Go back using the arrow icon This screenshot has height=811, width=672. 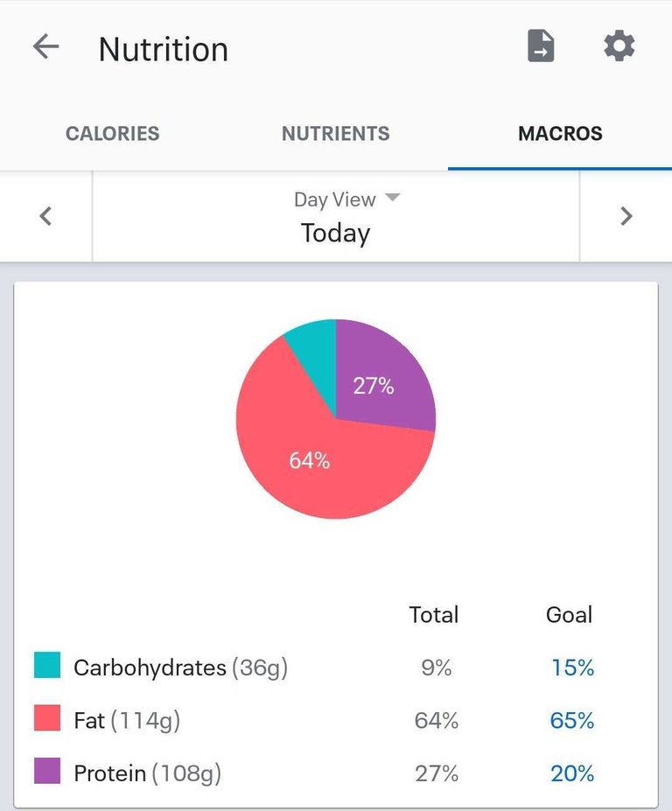(x=45, y=47)
